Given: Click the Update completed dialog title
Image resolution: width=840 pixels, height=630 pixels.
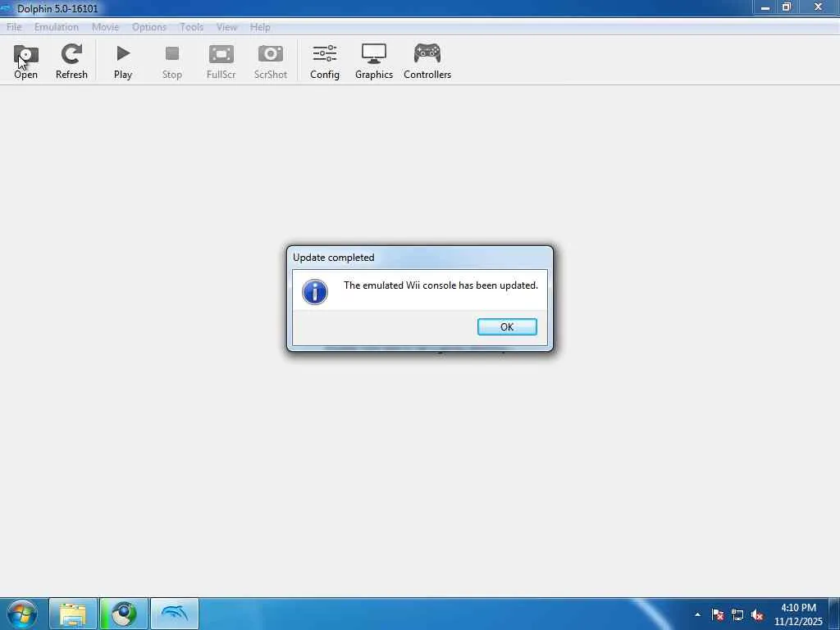Looking at the screenshot, I should click(333, 258).
